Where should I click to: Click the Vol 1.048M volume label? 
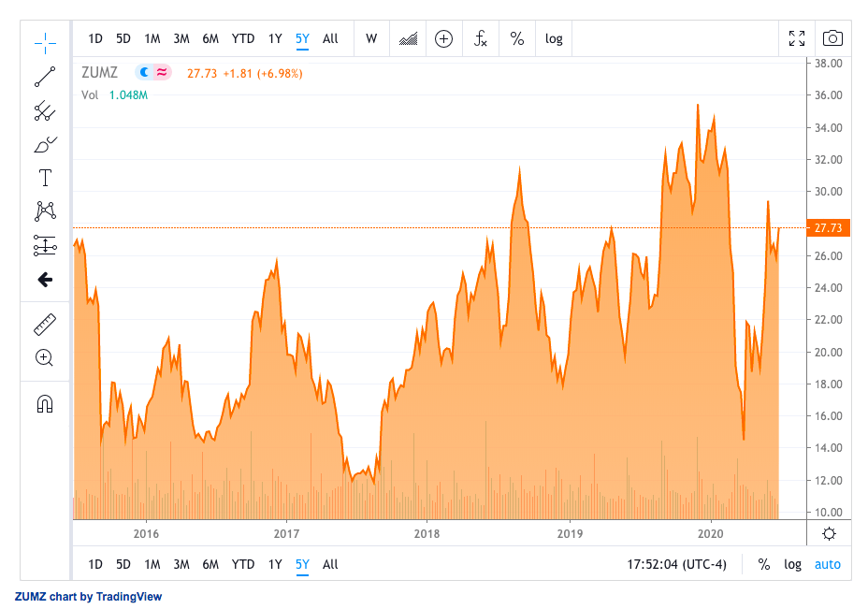[115, 94]
